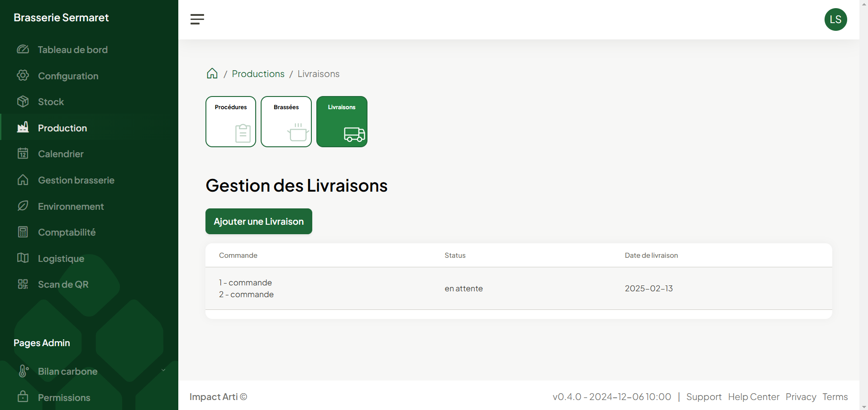Click the hamburger menu icon
The image size is (868, 410).
[x=197, y=19]
